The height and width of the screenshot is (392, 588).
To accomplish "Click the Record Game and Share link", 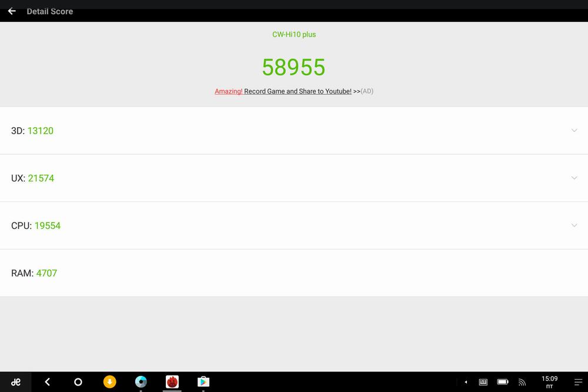I will coord(298,91).
